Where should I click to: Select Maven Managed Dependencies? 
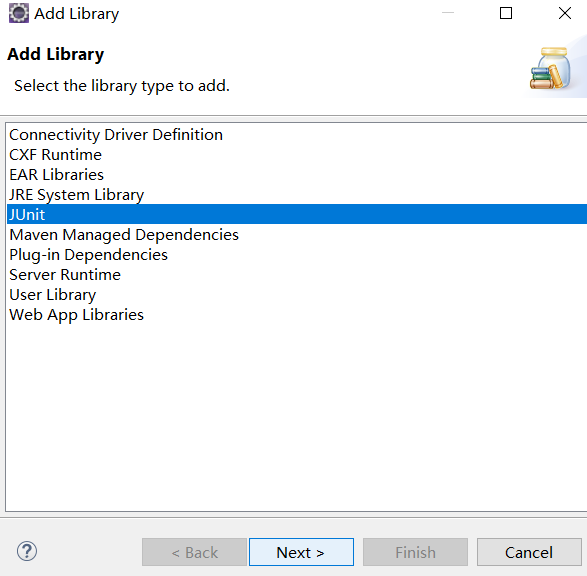(297, 235)
